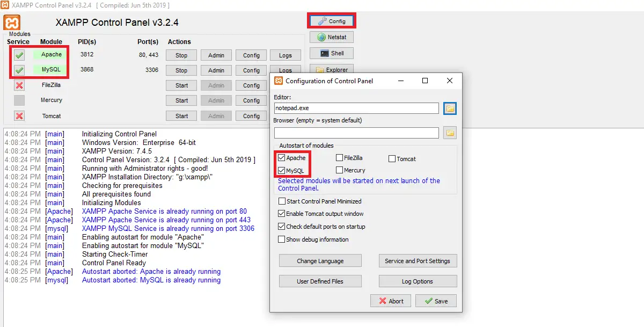This screenshot has width=644, height=327.
Task: Start the Mercury module
Action: click(181, 100)
